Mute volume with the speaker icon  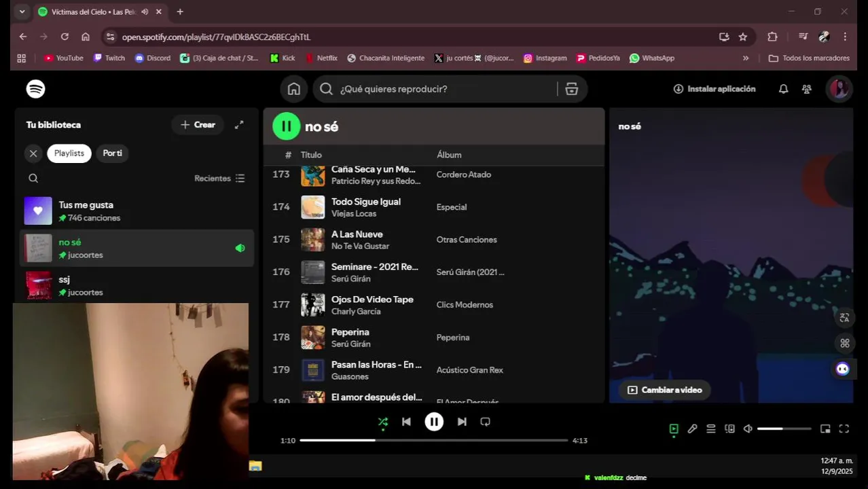tap(748, 429)
